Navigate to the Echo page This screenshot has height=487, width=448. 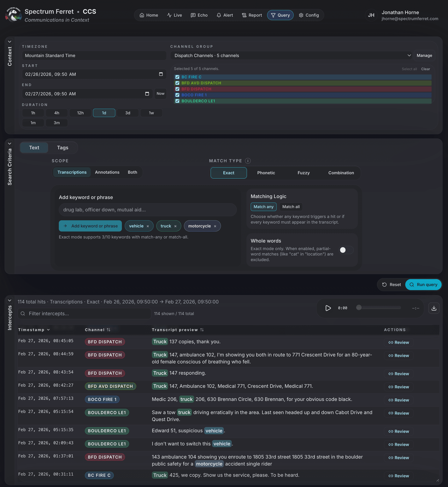point(199,15)
